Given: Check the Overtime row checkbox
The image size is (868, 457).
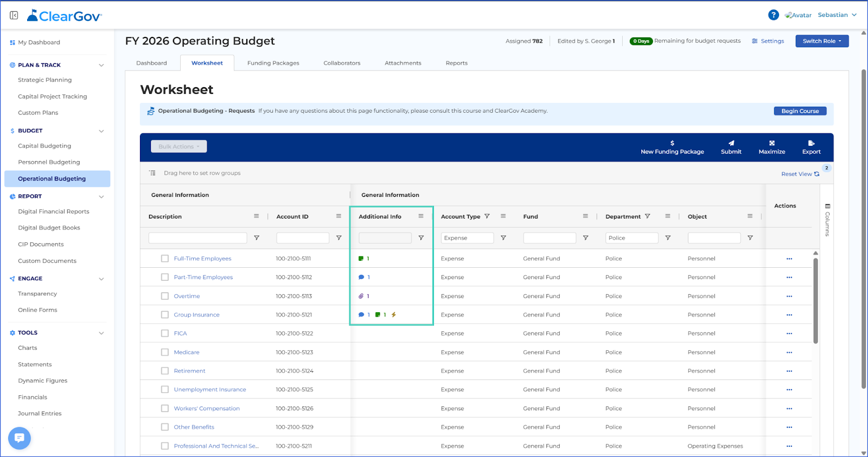Looking at the screenshot, I should pyautogui.click(x=165, y=296).
